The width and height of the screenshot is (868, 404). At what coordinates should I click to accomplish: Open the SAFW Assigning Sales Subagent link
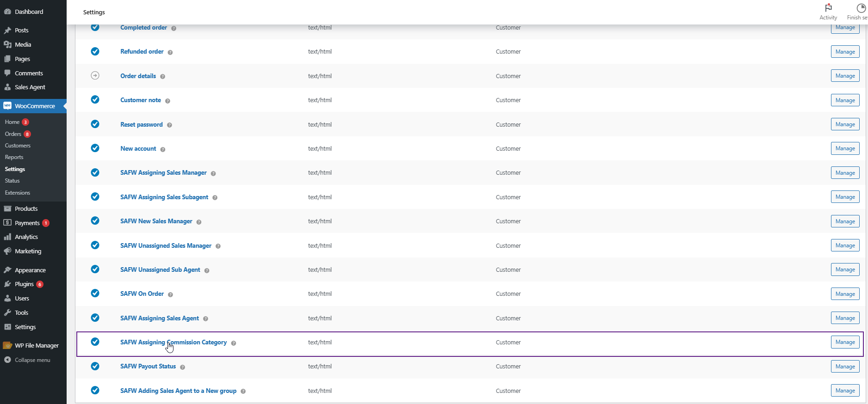(164, 197)
